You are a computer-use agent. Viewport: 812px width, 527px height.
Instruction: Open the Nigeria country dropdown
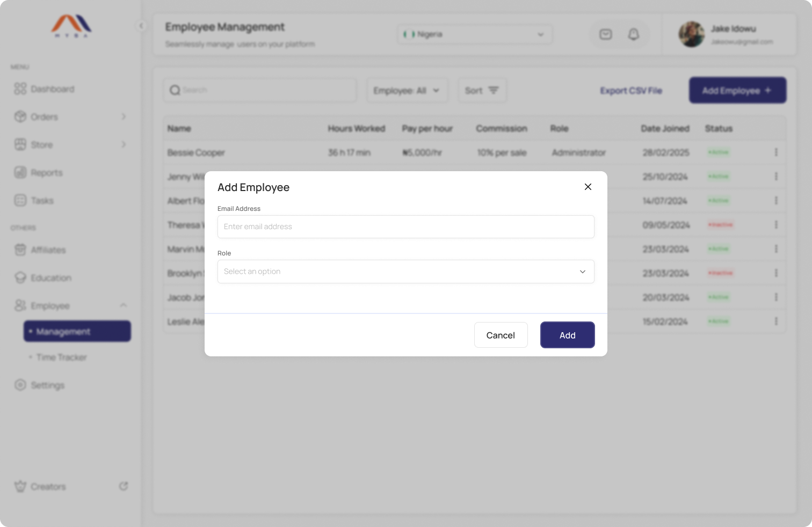(475, 34)
